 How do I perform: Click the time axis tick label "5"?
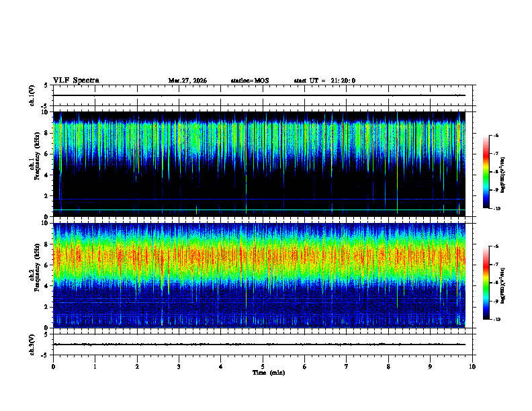(x=263, y=367)
